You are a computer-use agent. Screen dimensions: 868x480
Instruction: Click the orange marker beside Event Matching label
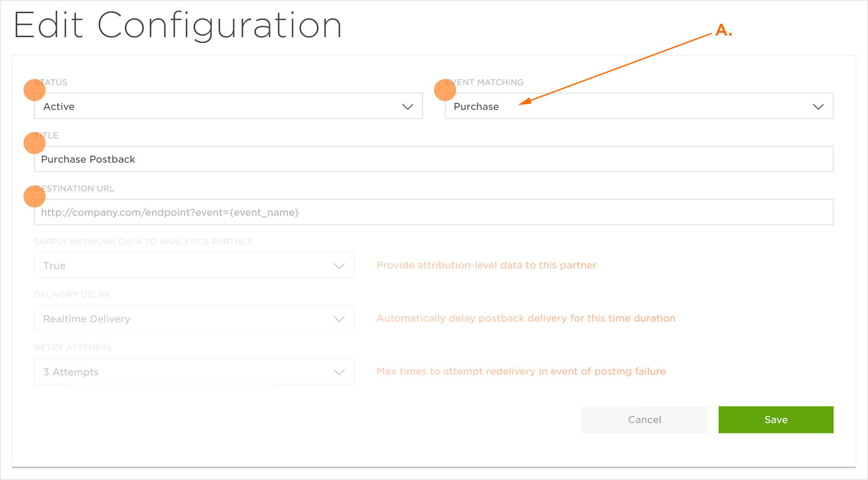pyautogui.click(x=445, y=90)
